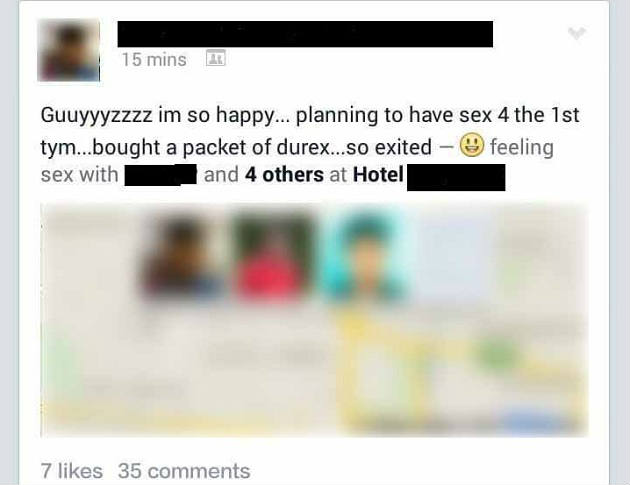Open the "35 comments" thread
Viewport: 630px width, 485px height.
(184, 471)
